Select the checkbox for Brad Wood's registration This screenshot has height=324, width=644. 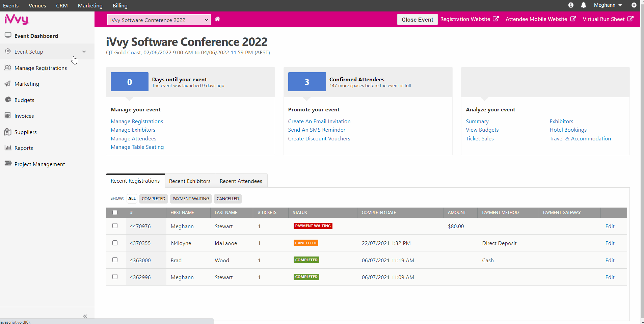pos(115,260)
